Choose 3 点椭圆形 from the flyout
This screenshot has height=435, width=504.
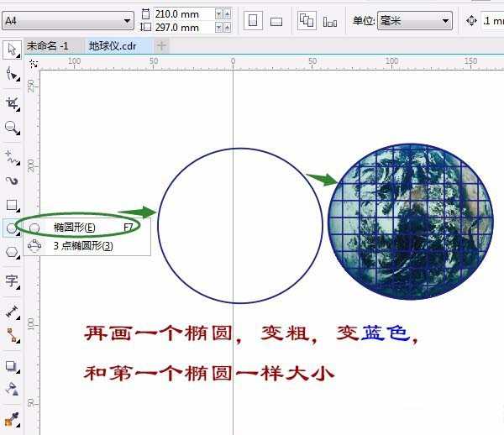tap(87, 246)
